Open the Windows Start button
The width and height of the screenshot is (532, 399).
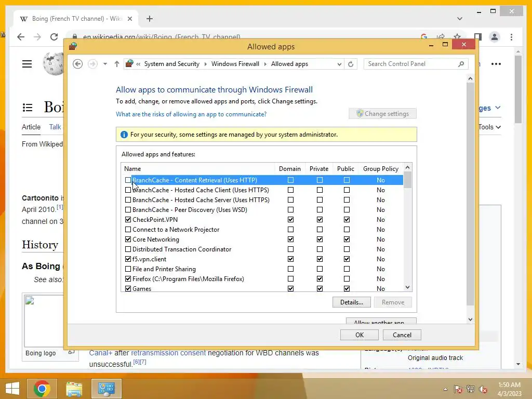coord(12,388)
